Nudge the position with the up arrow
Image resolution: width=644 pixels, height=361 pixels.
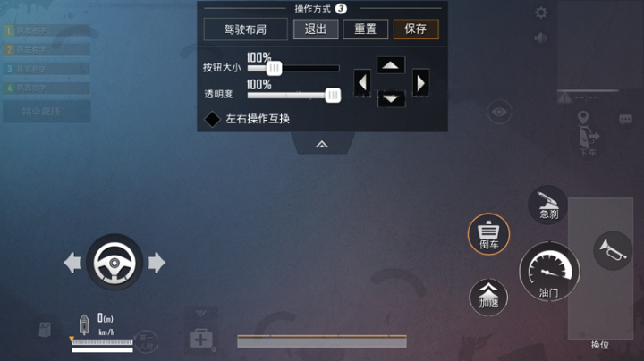(391, 65)
